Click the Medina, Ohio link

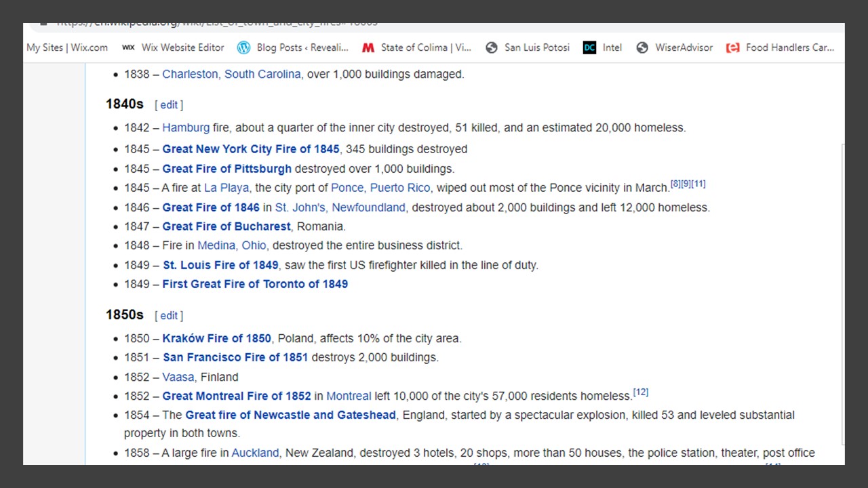(x=232, y=245)
